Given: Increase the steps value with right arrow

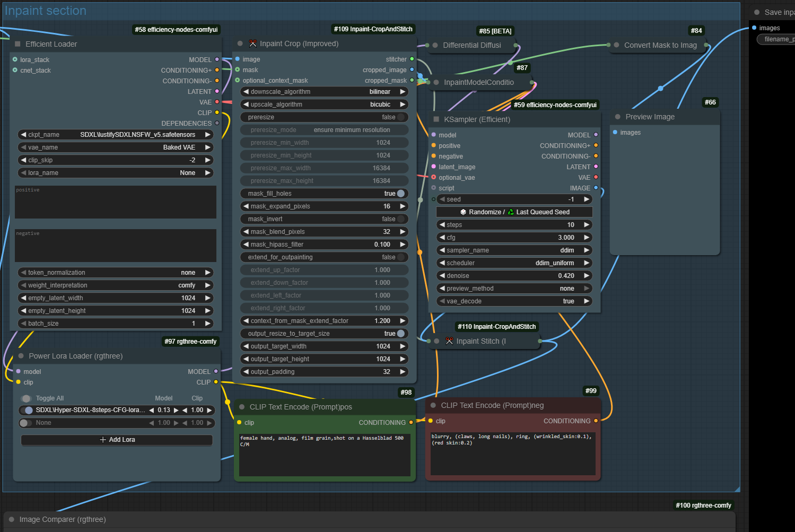Looking at the screenshot, I should [x=587, y=225].
